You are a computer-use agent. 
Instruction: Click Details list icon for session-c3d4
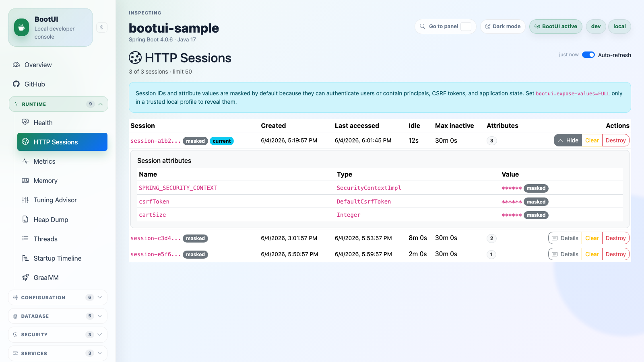[555, 238]
